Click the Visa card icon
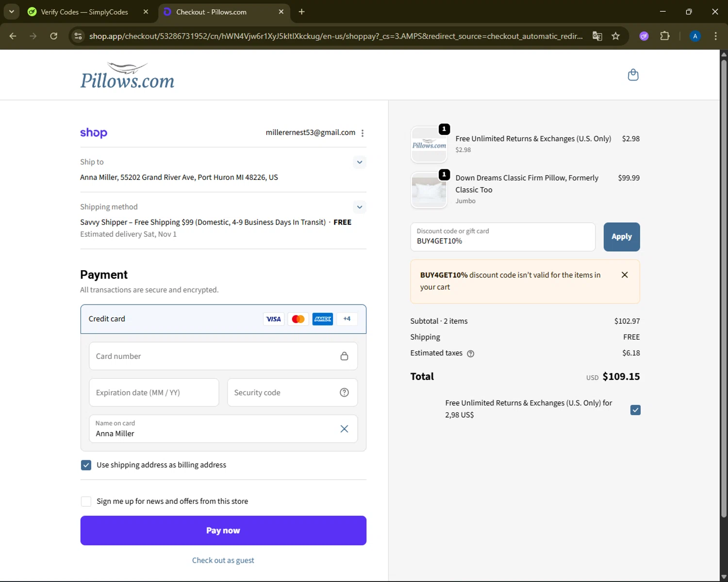This screenshot has width=728, height=582. tap(274, 319)
